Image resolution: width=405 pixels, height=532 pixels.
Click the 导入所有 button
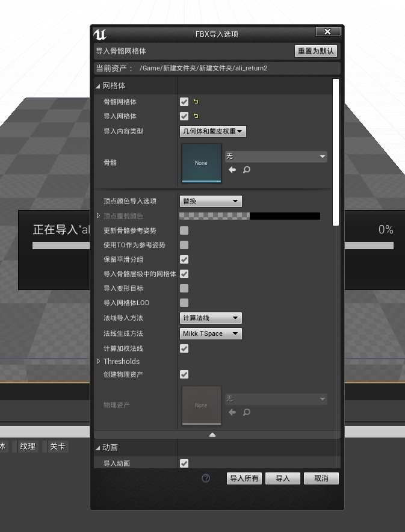click(244, 478)
